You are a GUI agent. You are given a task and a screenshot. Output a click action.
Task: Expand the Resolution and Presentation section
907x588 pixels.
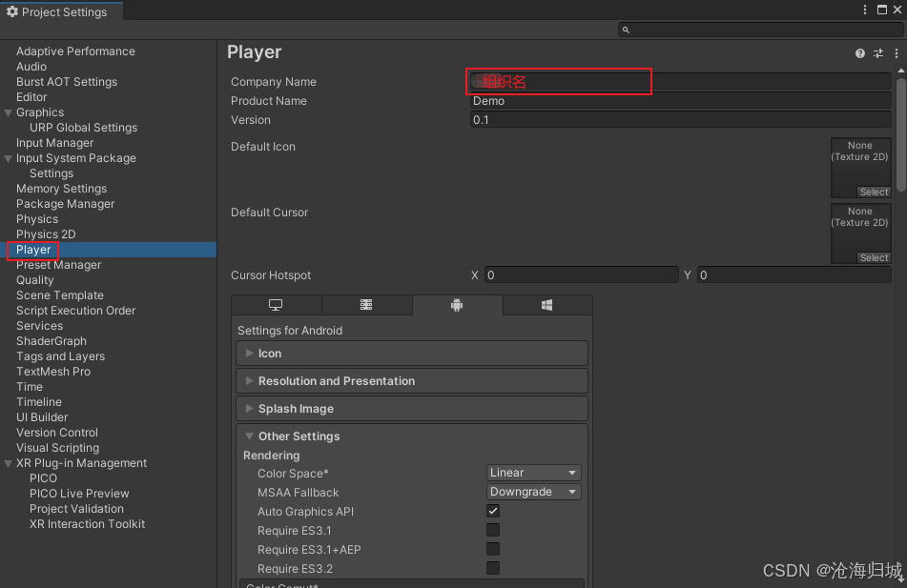(412, 381)
